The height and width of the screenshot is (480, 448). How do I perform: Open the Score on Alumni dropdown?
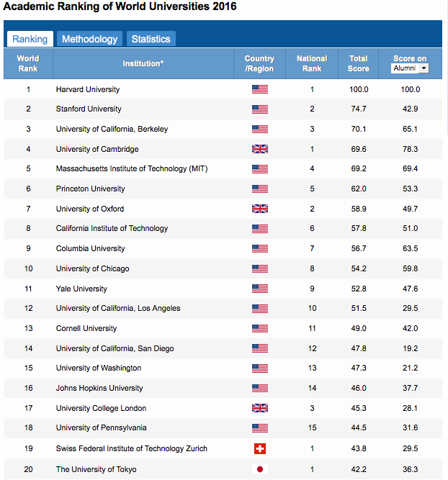[x=410, y=68]
